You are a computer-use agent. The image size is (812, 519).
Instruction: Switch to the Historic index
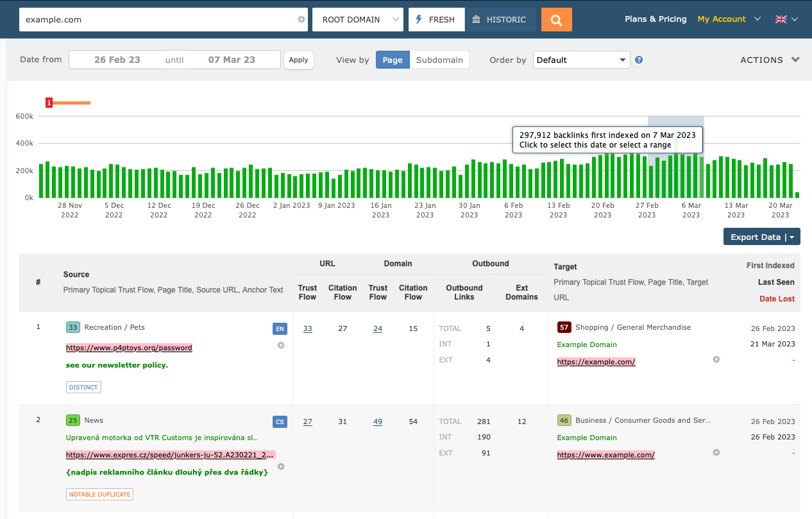coord(500,19)
